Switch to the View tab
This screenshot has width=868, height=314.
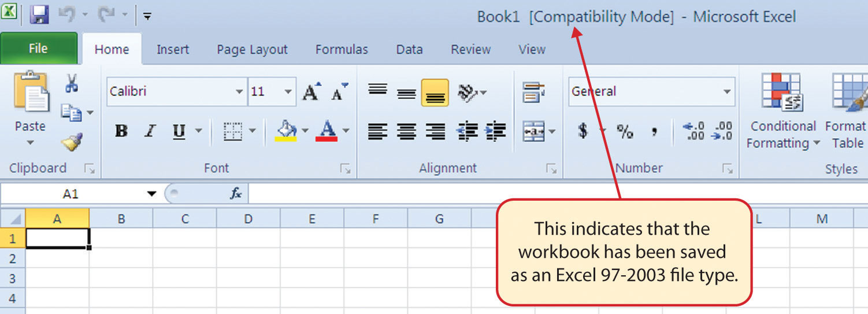(x=532, y=50)
